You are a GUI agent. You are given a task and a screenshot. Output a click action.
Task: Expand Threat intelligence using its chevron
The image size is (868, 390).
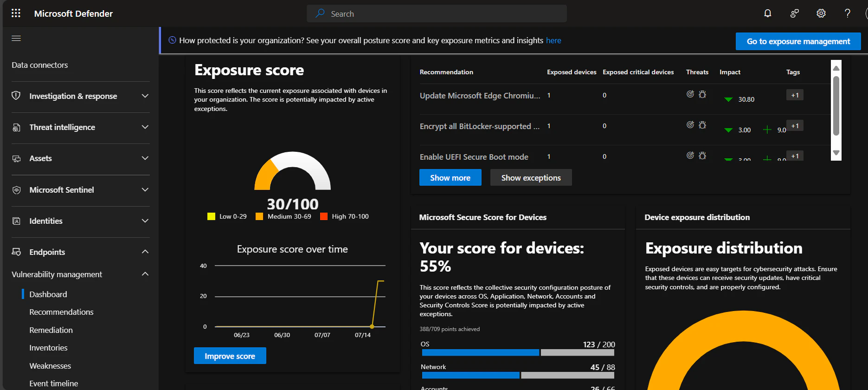[x=145, y=127]
